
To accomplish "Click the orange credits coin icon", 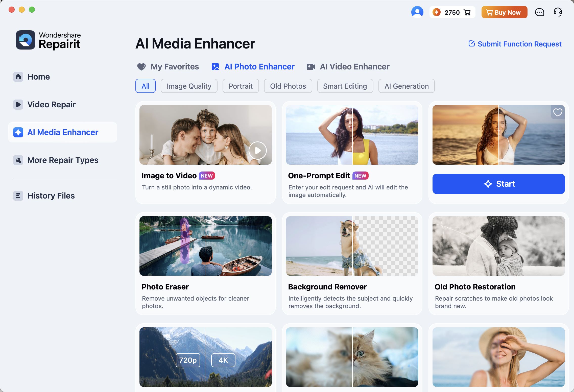I will pyautogui.click(x=437, y=12).
